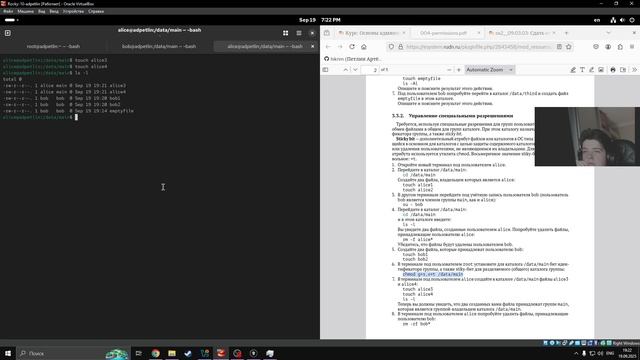Open the Windows Start menu

click(x=8, y=353)
